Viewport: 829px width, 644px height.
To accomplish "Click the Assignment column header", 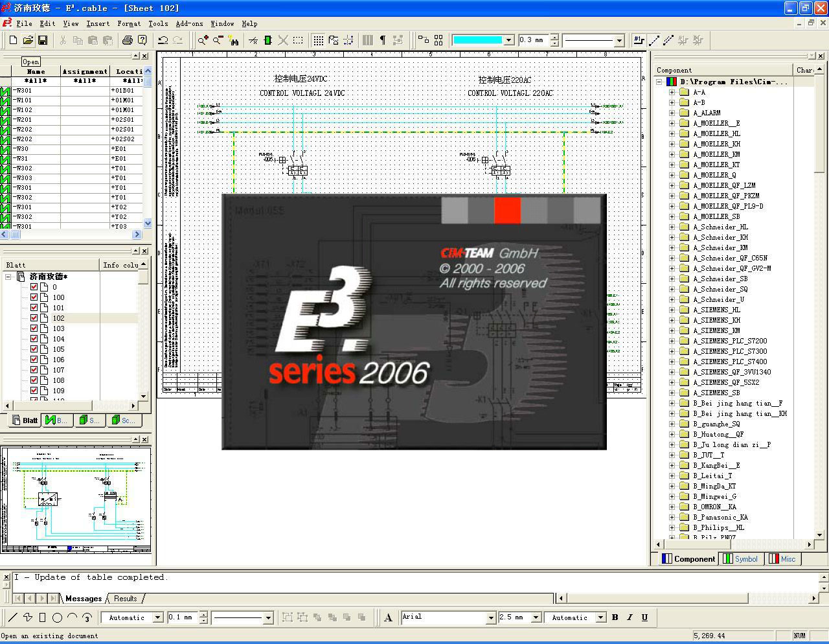I will pos(85,71).
